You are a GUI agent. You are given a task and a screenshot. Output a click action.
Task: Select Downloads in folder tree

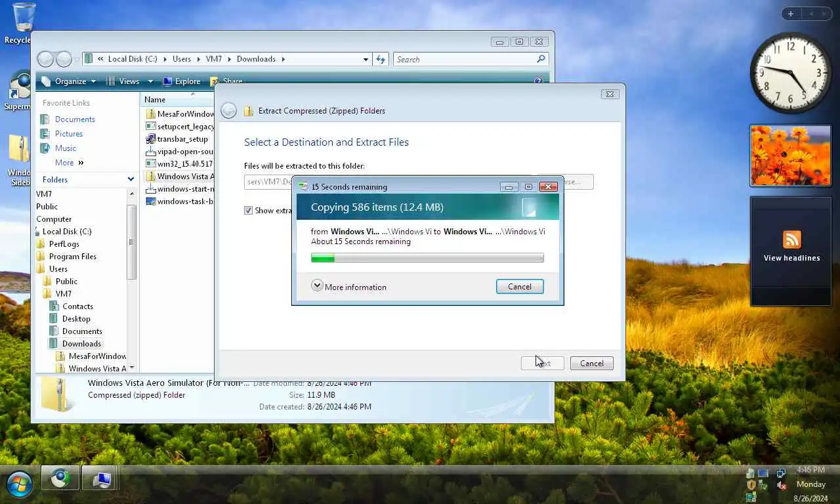pyautogui.click(x=81, y=344)
